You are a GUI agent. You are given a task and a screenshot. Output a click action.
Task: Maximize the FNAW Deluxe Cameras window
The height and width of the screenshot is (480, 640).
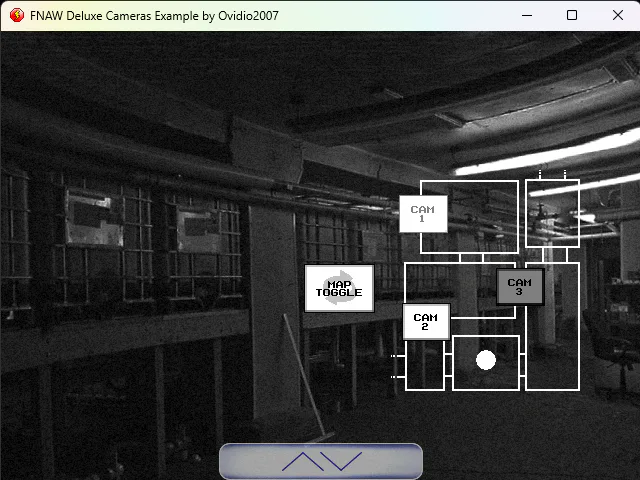pos(572,15)
